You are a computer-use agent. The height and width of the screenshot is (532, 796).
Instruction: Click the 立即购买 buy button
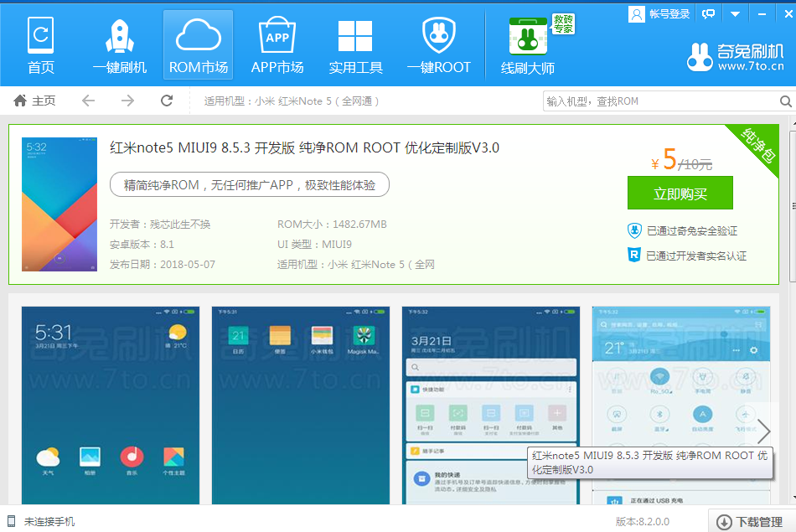tap(680, 193)
